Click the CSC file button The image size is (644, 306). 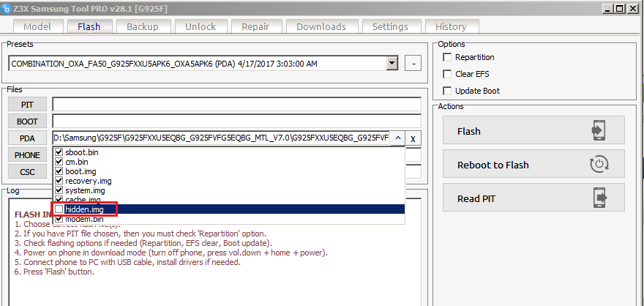click(28, 172)
